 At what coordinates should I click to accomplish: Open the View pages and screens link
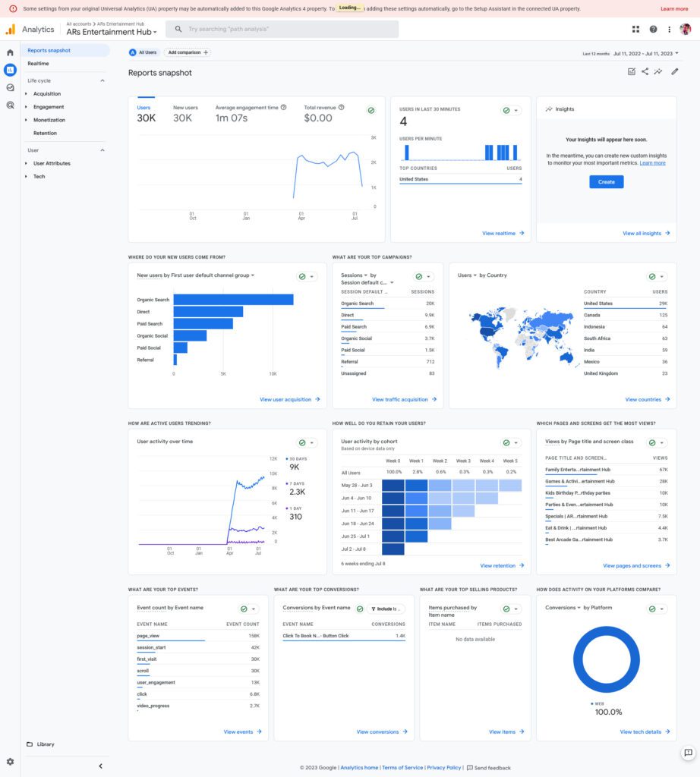(636, 565)
